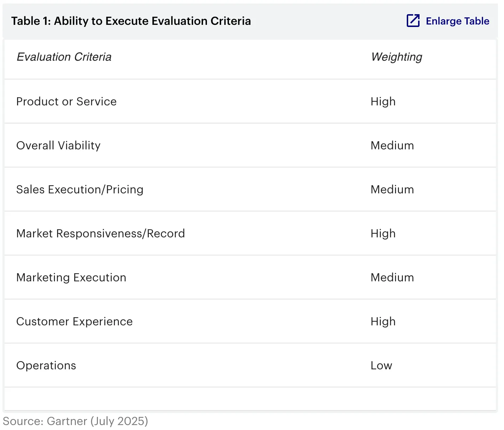Click the High weighting for Product or Service
Image resolution: width=504 pixels, height=430 pixels.
[383, 102]
